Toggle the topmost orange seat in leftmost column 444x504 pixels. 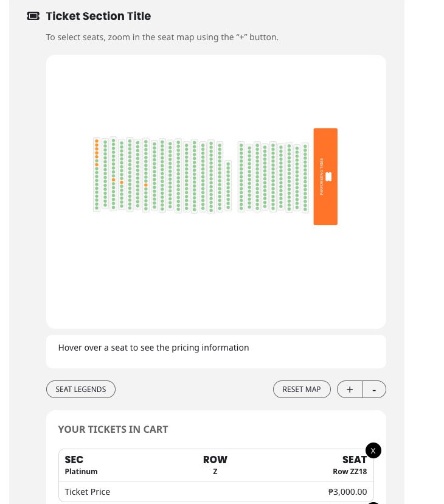coord(97,141)
